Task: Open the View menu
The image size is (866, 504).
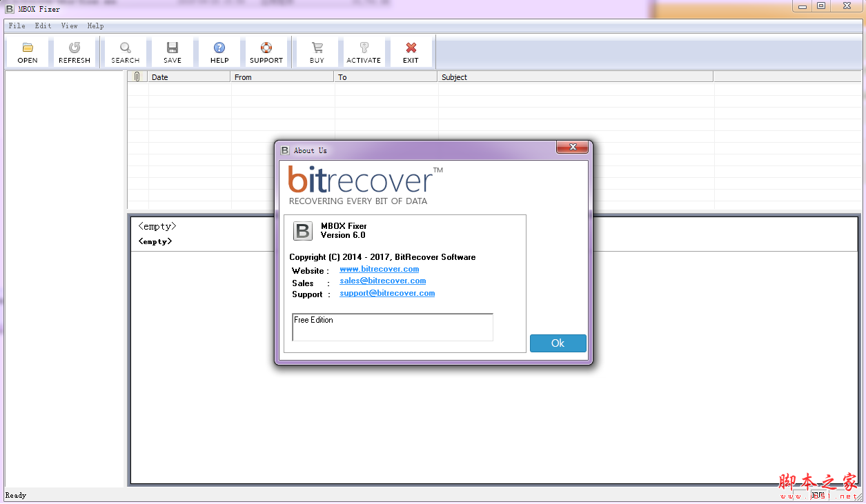Action: pos(70,26)
